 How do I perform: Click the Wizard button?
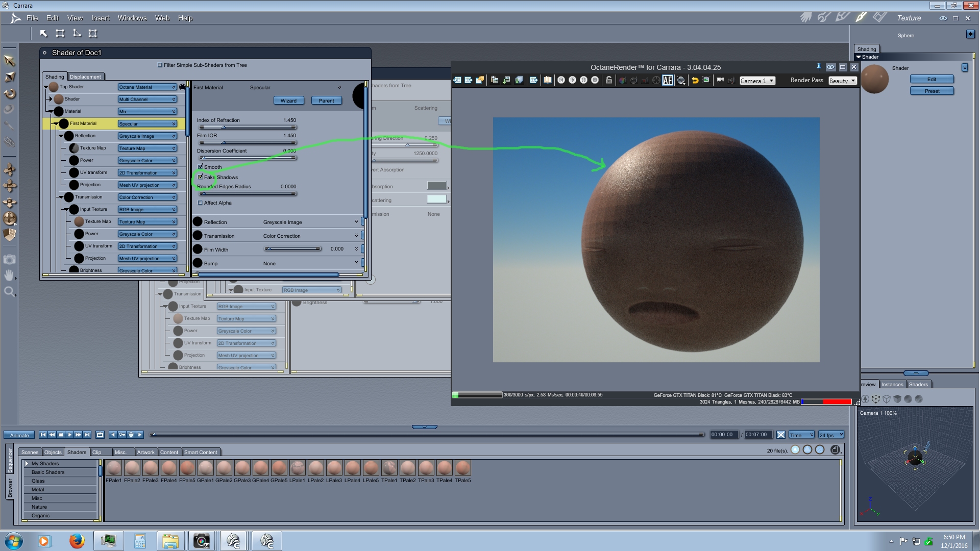[x=288, y=101]
